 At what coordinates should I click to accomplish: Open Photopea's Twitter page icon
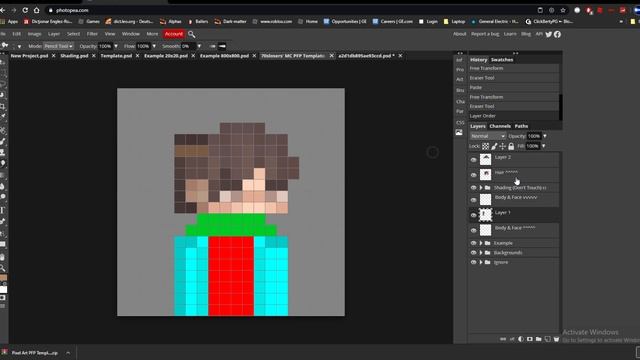click(549, 34)
